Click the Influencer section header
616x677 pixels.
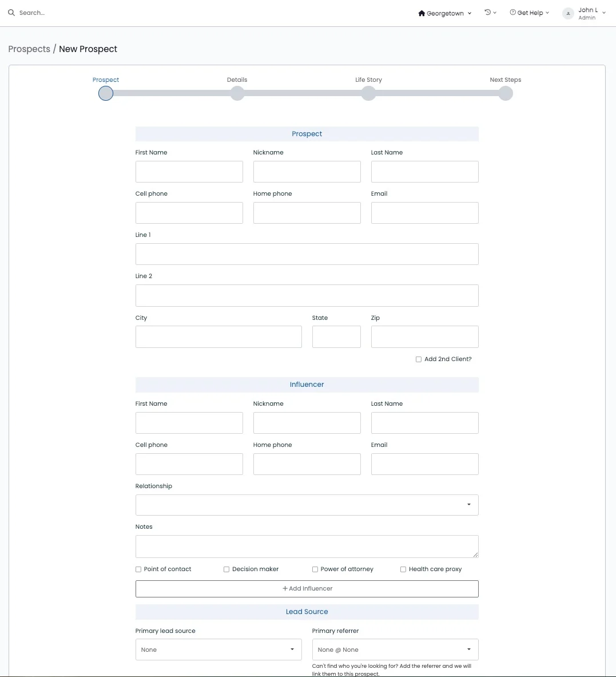307,385
